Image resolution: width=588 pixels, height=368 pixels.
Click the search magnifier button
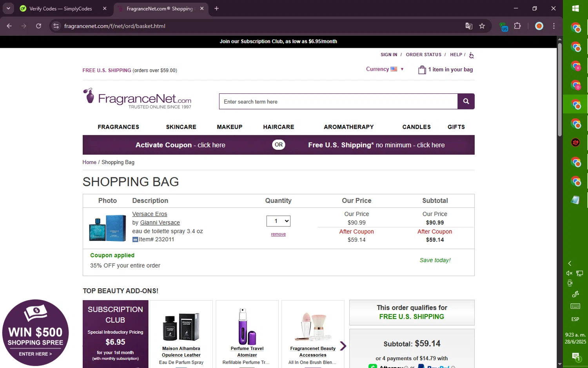pyautogui.click(x=466, y=101)
